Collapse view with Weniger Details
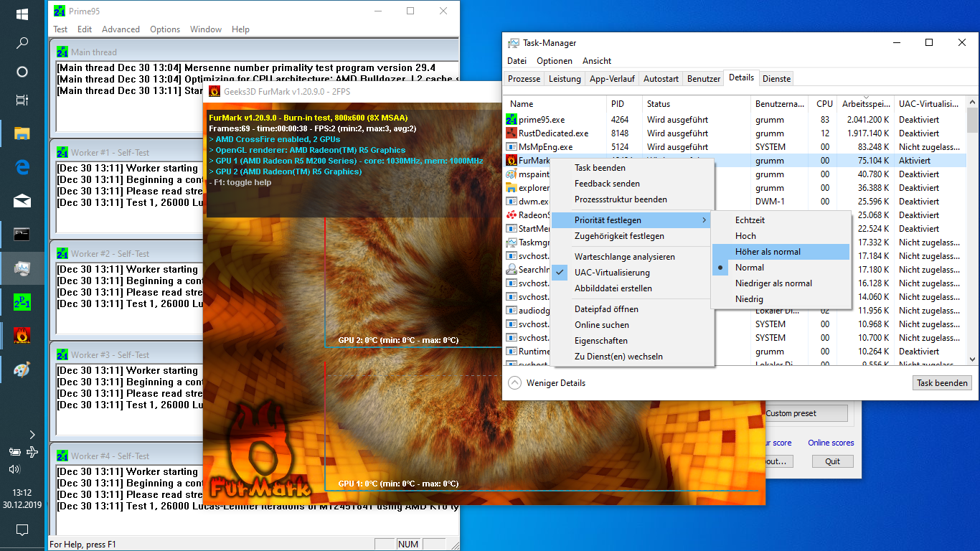The image size is (980, 551). [x=547, y=383]
